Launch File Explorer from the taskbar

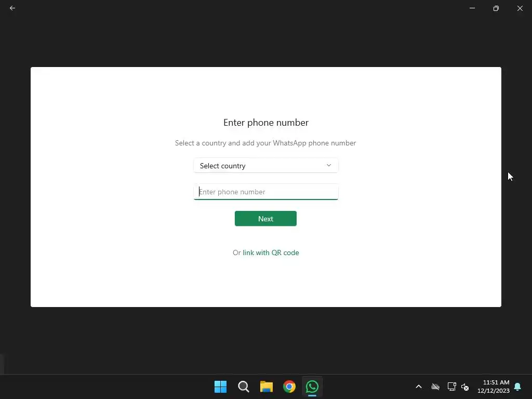tap(267, 387)
